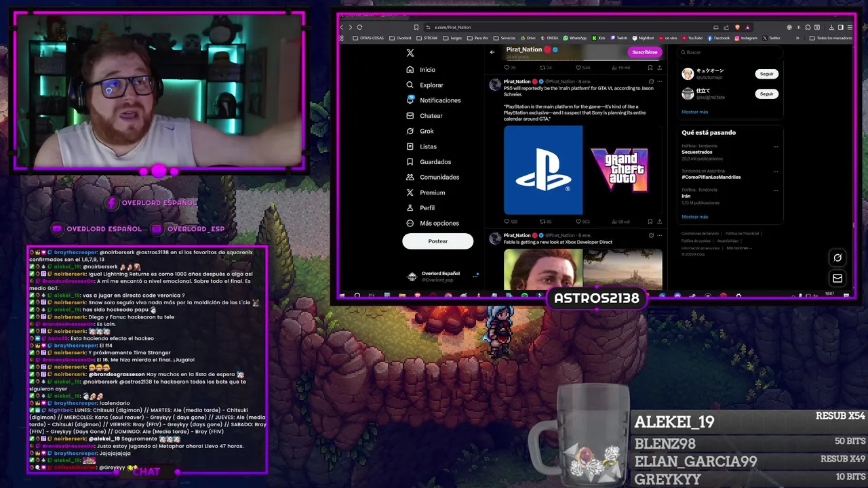
Task: Click Mostrar más under trends
Action: pos(694,217)
